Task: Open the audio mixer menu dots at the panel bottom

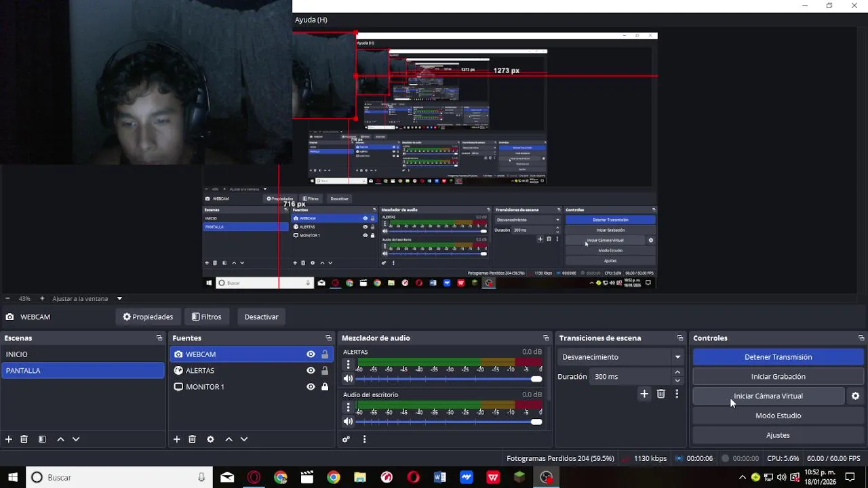Action: (364, 439)
